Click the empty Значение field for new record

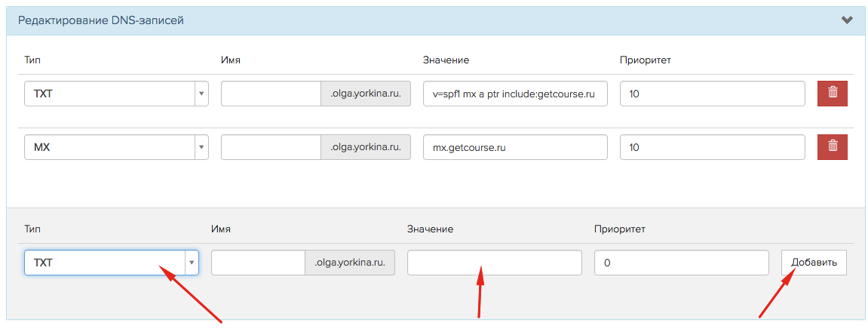[495, 263]
